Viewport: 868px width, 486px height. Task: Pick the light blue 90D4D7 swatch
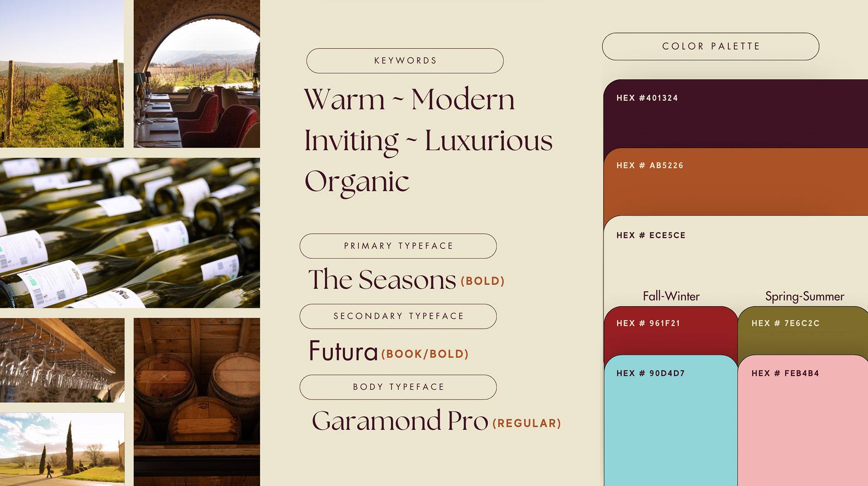click(670, 421)
